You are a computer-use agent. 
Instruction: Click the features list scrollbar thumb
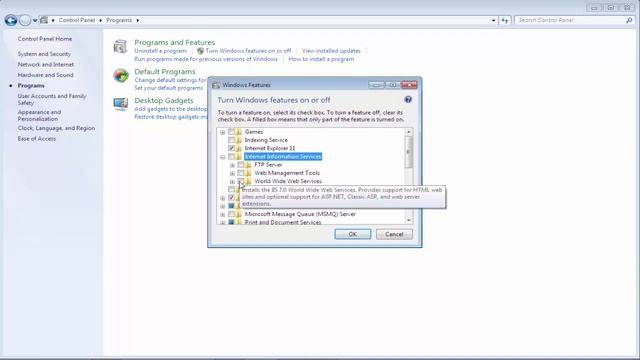pos(409,152)
